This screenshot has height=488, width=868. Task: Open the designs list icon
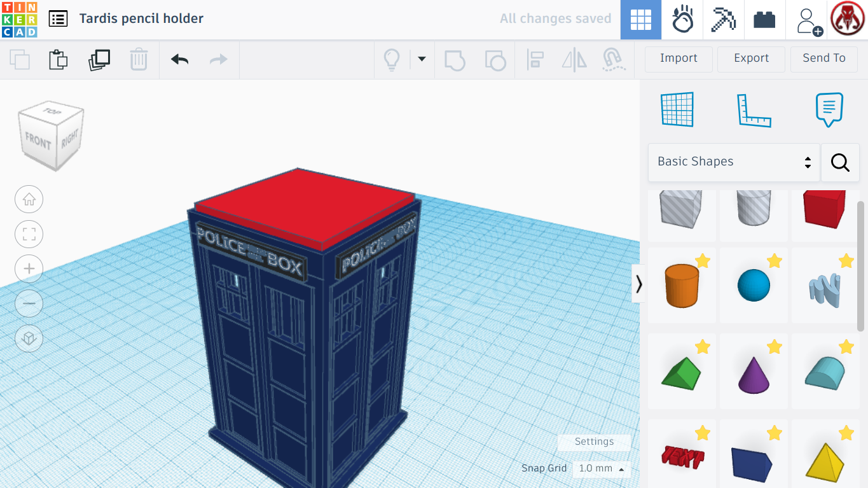pos(58,18)
